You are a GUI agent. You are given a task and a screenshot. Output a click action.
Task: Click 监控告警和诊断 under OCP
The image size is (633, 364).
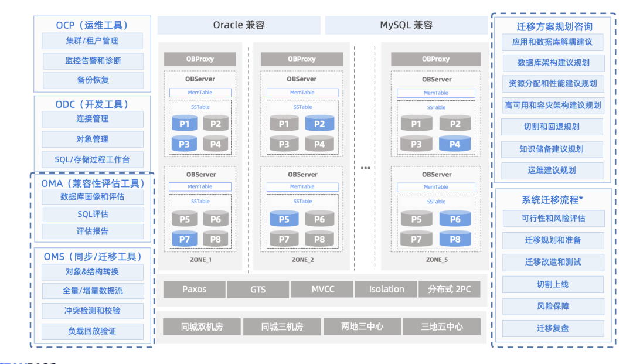click(x=93, y=61)
